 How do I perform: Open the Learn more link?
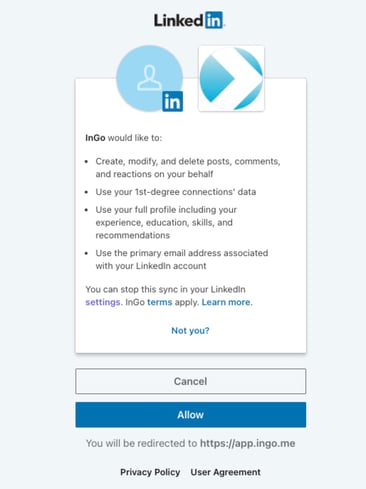[227, 302]
